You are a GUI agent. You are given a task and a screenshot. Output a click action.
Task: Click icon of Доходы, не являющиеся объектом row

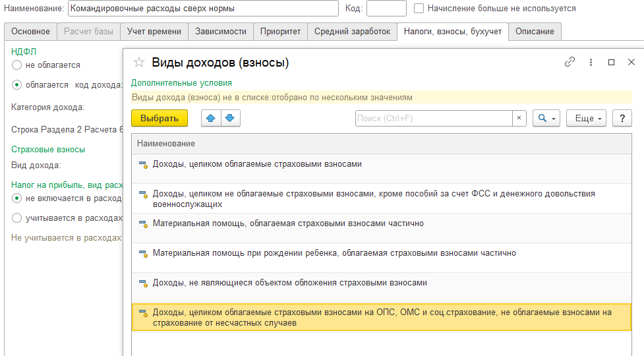pos(143,283)
